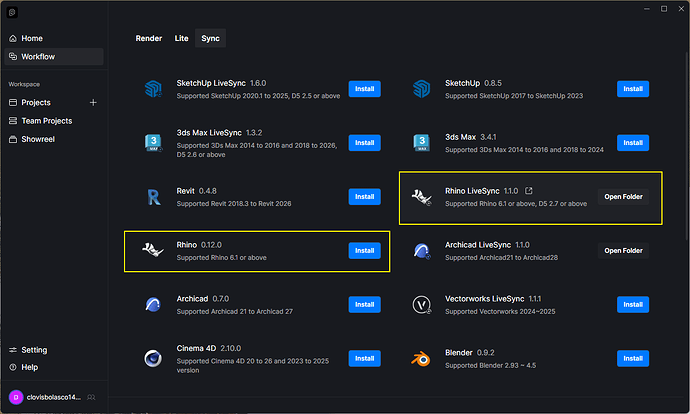Click the 'Workspace' section label

coord(24,84)
